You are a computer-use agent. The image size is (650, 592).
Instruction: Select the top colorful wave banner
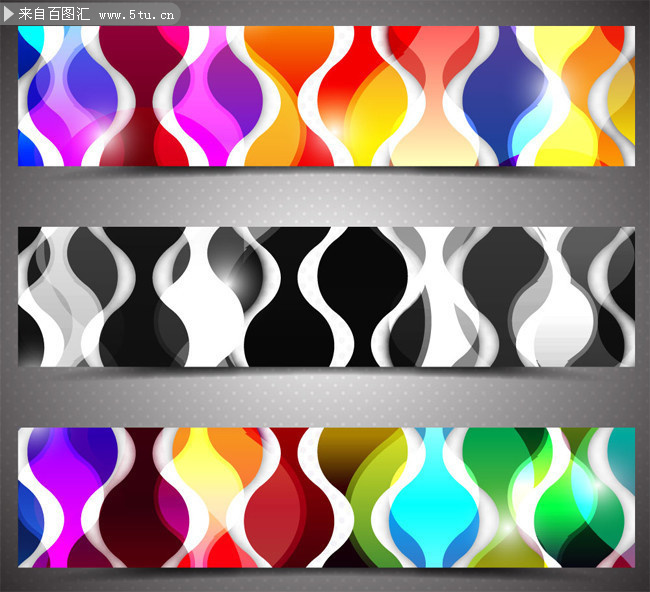tap(326, 96)
